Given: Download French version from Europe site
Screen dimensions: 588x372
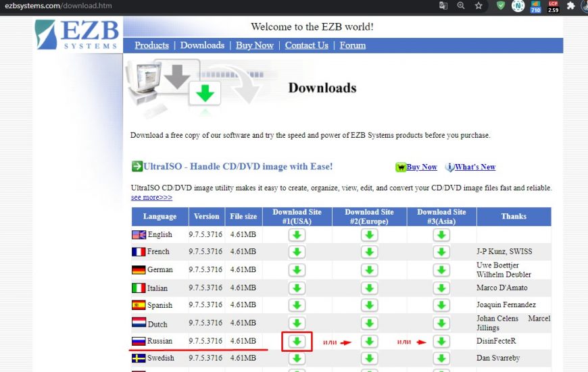Looking at the screenshot, I should click(x=370, y=252).
